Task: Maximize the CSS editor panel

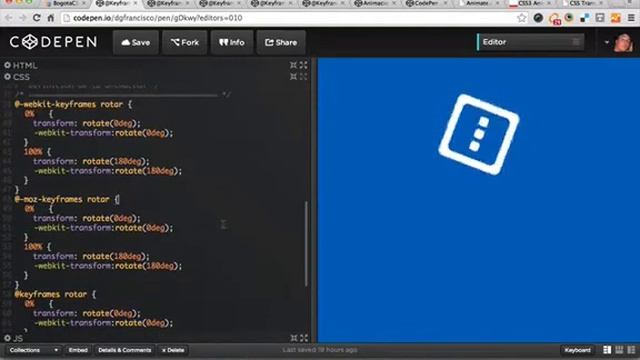Action: (x=304, y=76)
